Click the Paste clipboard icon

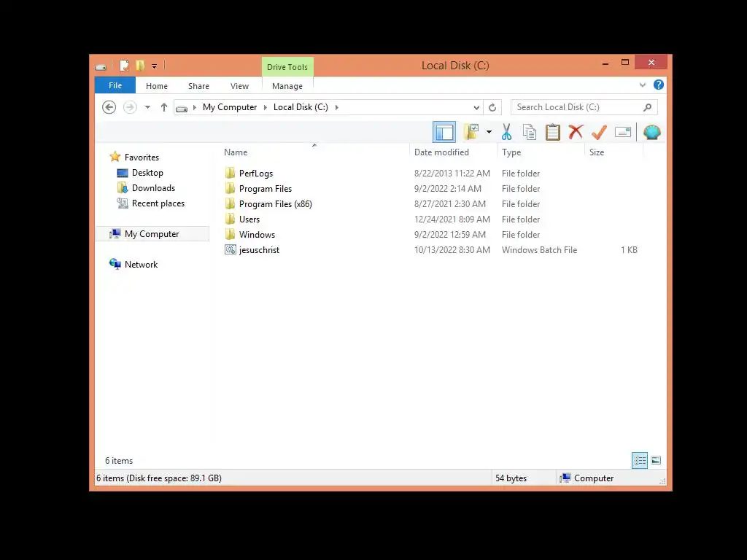553,132
